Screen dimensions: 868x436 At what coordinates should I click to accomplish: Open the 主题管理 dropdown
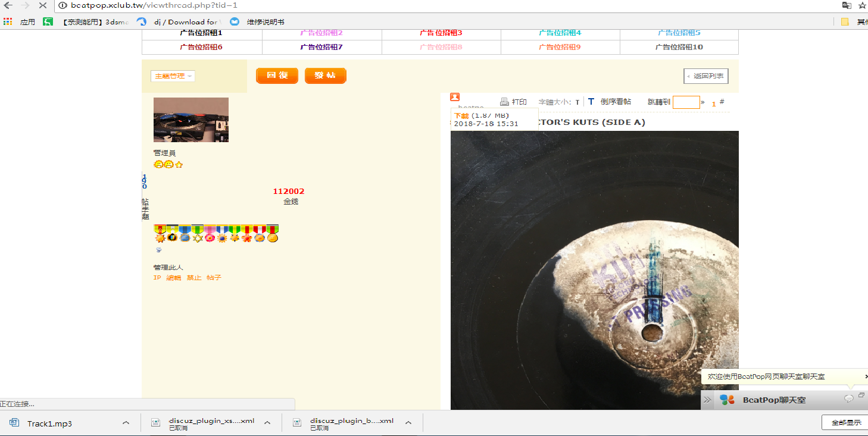click(x=173, y=76)
